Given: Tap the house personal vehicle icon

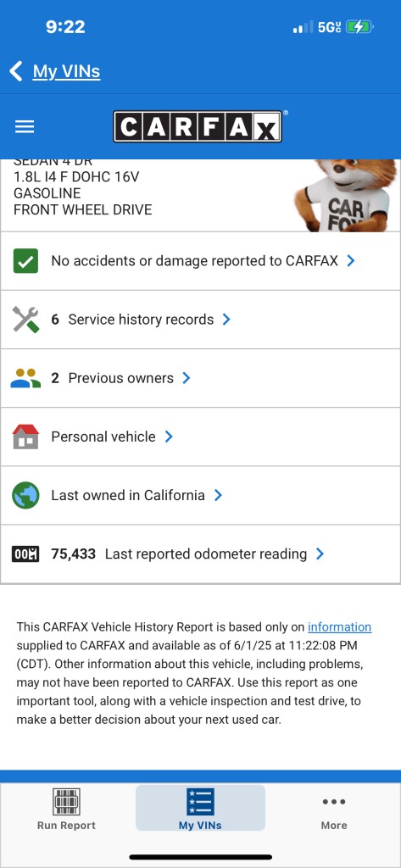Looking at the screenshot, I should tap(25, 437).
